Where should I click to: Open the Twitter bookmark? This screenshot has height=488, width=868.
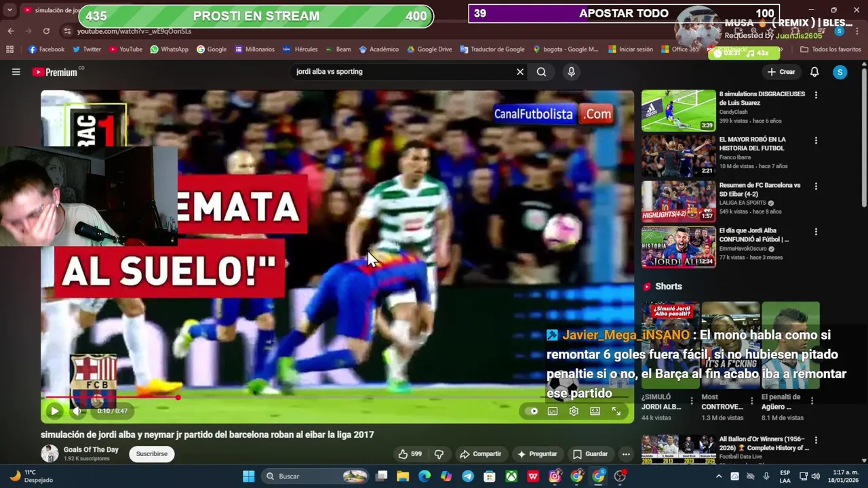[x=87, y=49]
